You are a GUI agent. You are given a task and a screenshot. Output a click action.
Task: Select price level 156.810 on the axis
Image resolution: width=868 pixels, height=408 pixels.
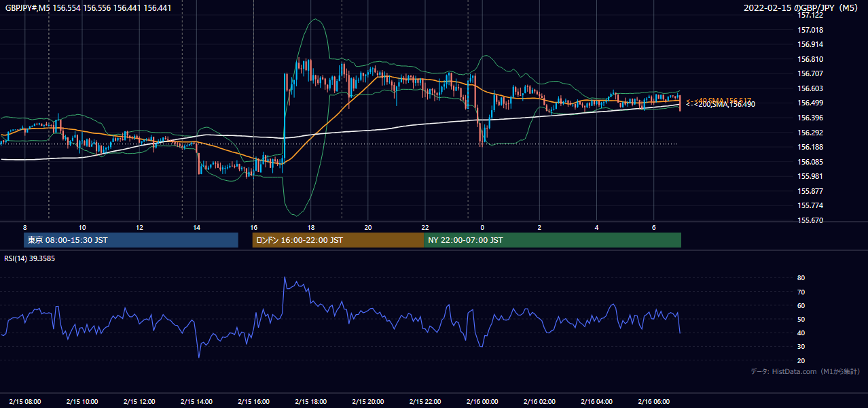[810, 59]
